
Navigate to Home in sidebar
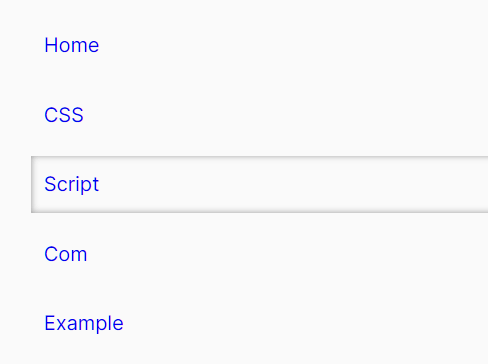click(x=72, y=45)
